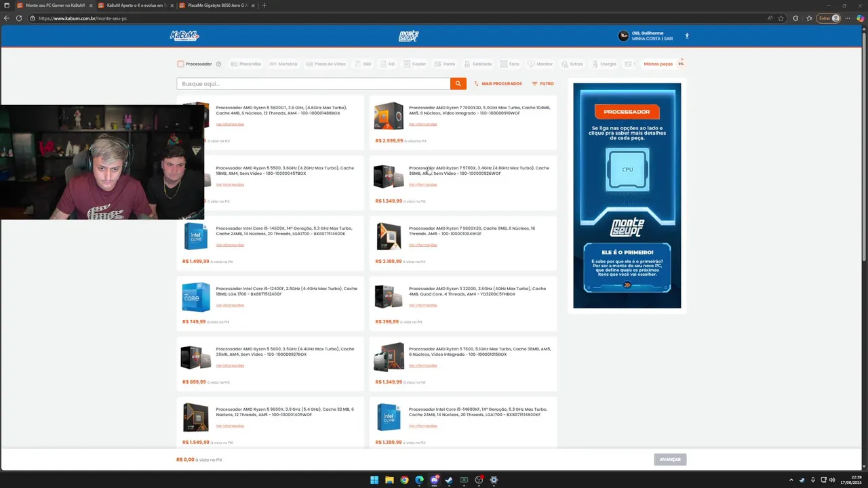Select the Fonte category step

(444, 64)
